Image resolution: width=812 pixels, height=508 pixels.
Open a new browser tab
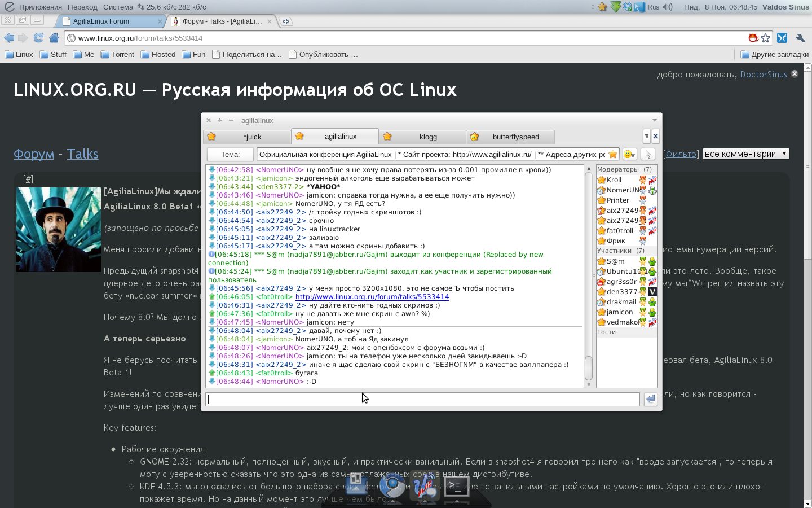pos(286,21)
